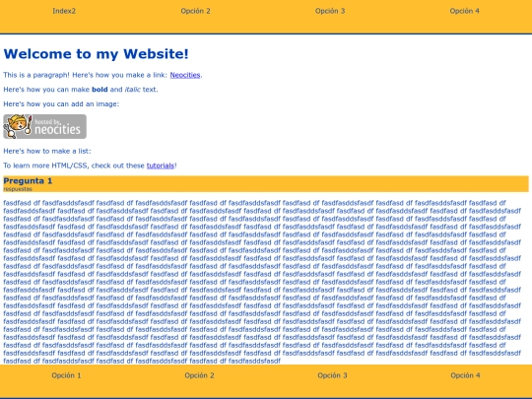Screen dimensions: 532x399
Task: Click the italic word in the paragraph
Action: (x=133, y=90)
